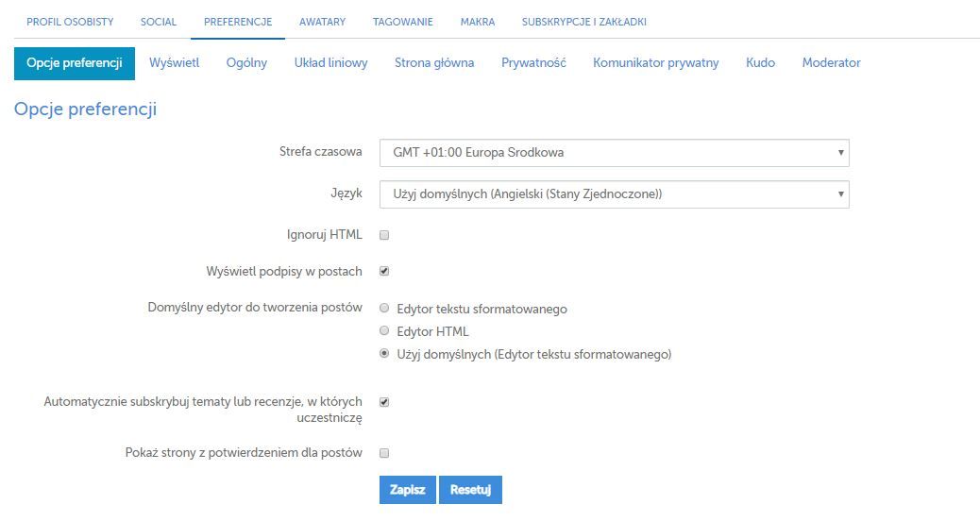Select Użyj domyślnych editor radio option

(x=384, y=354)
